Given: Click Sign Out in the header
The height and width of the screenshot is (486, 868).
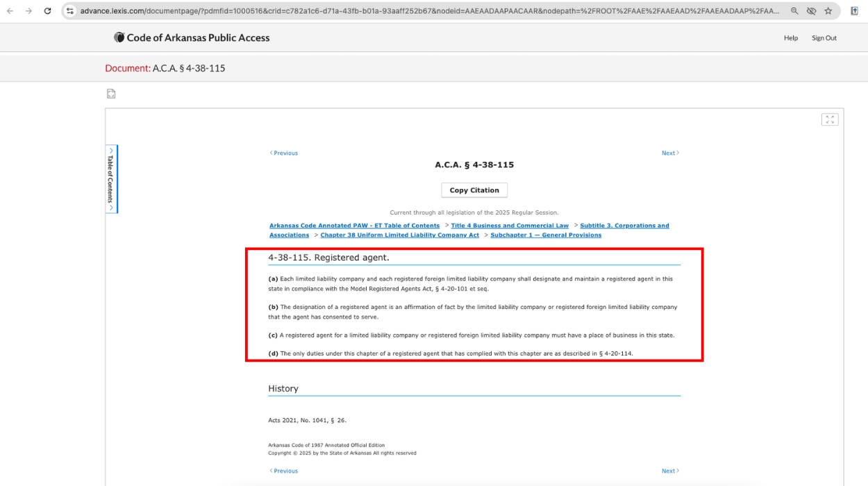Looking at the screenshot, I should [x=824, y=38].
